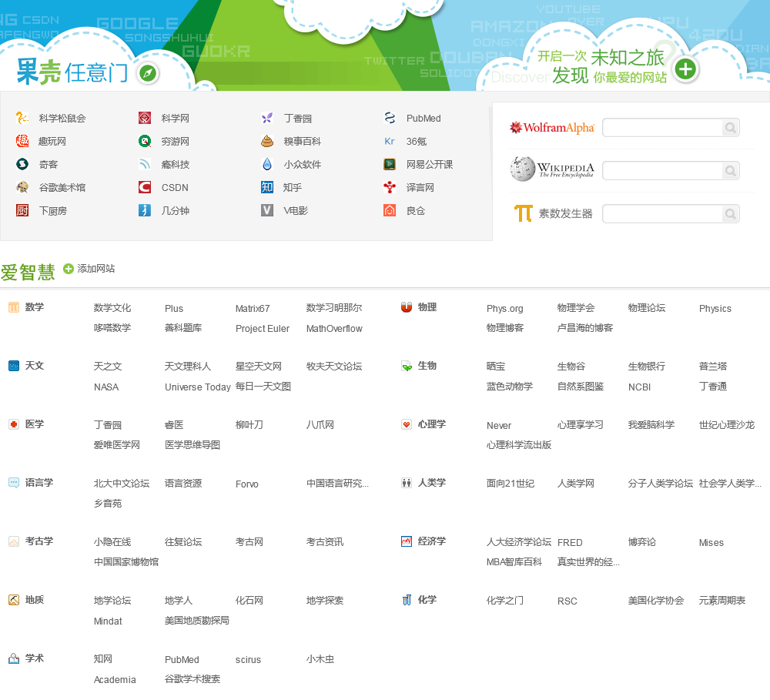Screen dimensions: 770x700
Task: Click the 译言网 red icon
Action: (390, 187)
